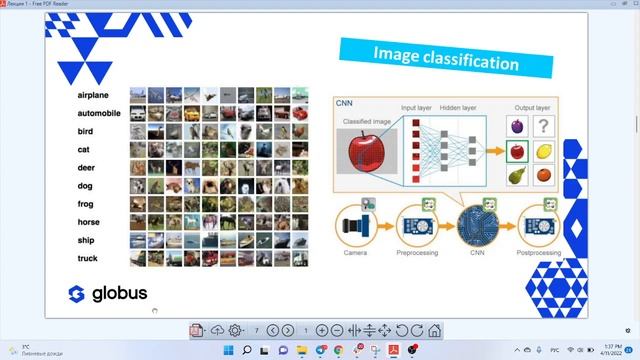Viewport: 640px width, 360px height.
Task: Click the 'horse' class label
Action: (x=89, y=222)
